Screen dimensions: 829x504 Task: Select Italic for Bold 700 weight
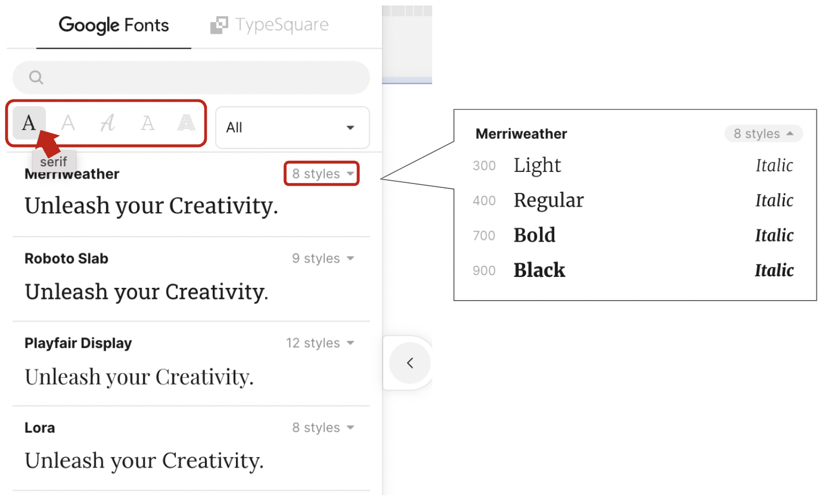pyautogui.click(x=774, y=235)
